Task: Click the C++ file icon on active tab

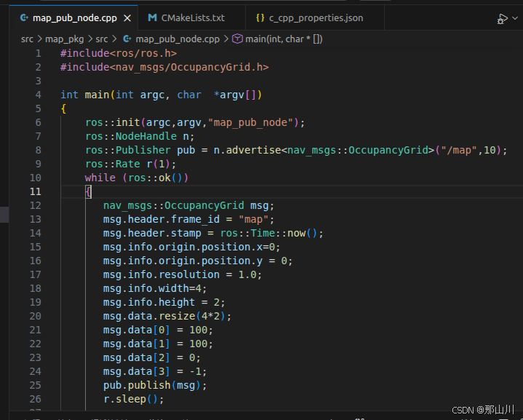Action: point(24,17)
